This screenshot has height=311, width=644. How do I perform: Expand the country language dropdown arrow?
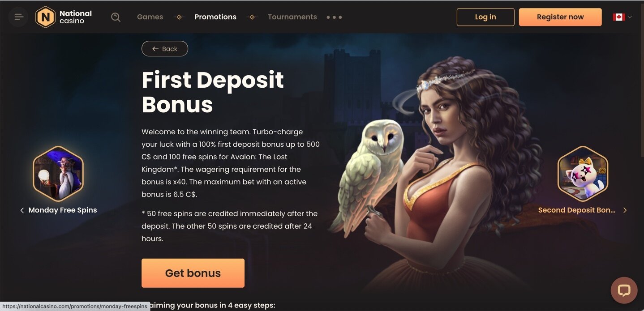[x=630, y=17]
